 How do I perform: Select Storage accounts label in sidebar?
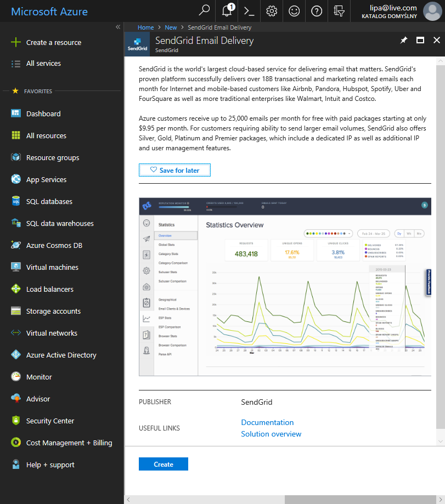[53, 311]
